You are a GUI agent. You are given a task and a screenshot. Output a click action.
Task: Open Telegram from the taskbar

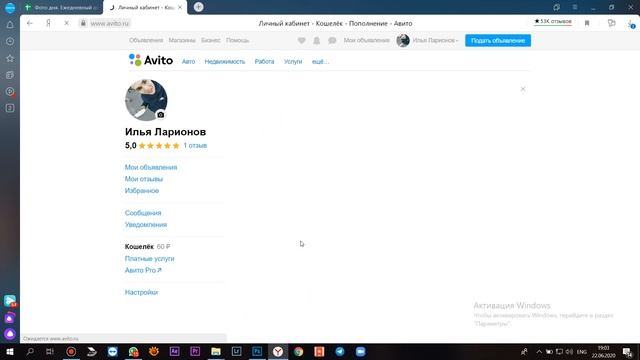(340, 351)
